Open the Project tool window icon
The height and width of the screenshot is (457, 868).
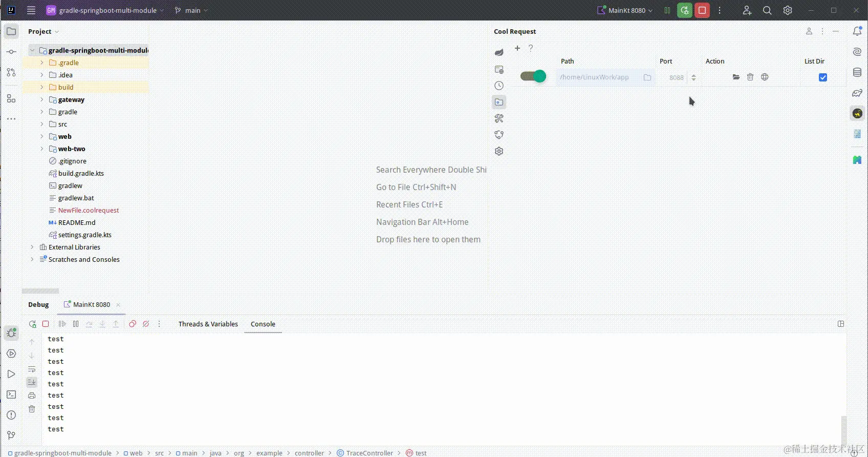pos(11,31)
